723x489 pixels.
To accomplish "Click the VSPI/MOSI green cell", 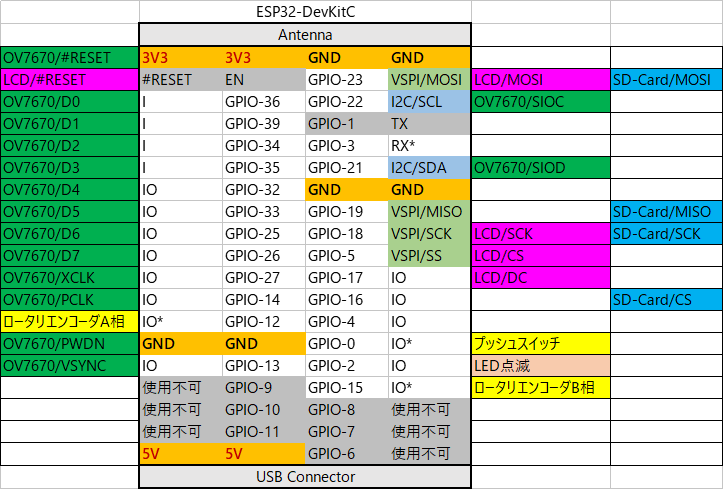I will (x=429, y=79).
